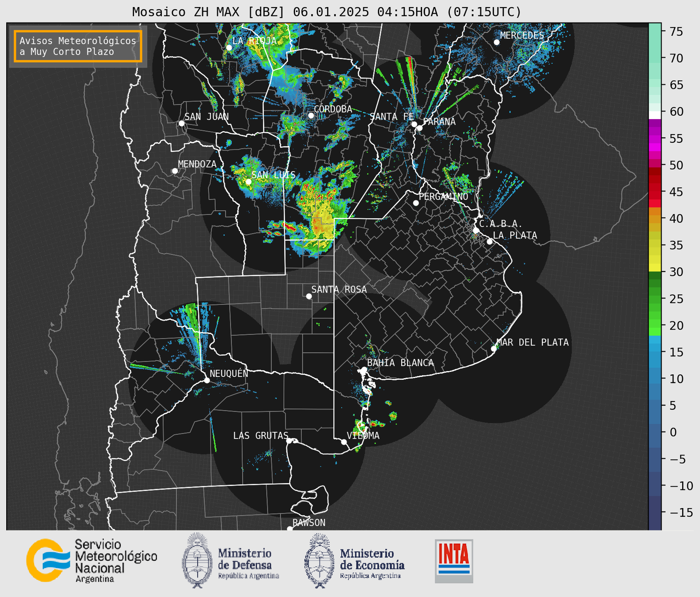Viewport: 700px width, 597px height.
Task: Click the magenta 55 dBZ color band
Action: coord(655,139)
